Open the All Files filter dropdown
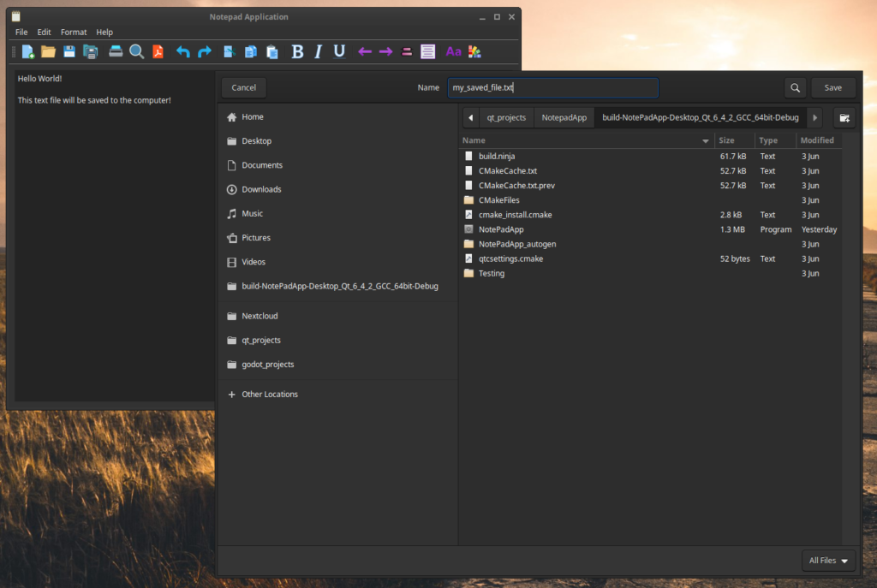The height and width of the screenshot is (588, 877). [832, 561]
